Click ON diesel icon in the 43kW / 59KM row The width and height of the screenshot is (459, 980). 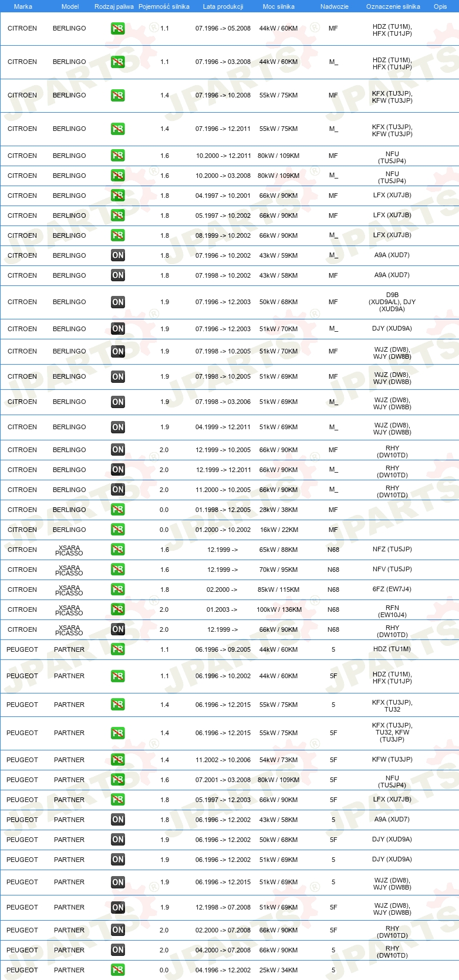(118, 255)
